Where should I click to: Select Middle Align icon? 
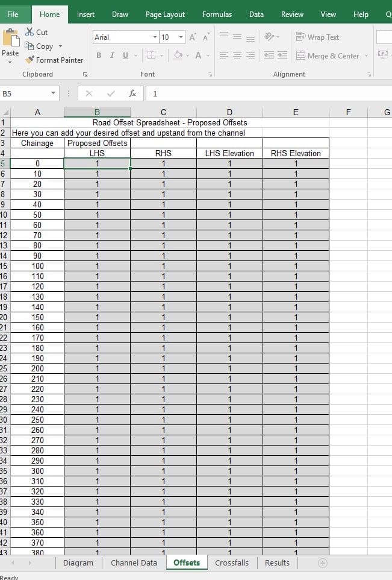click(x=237, y=37)
